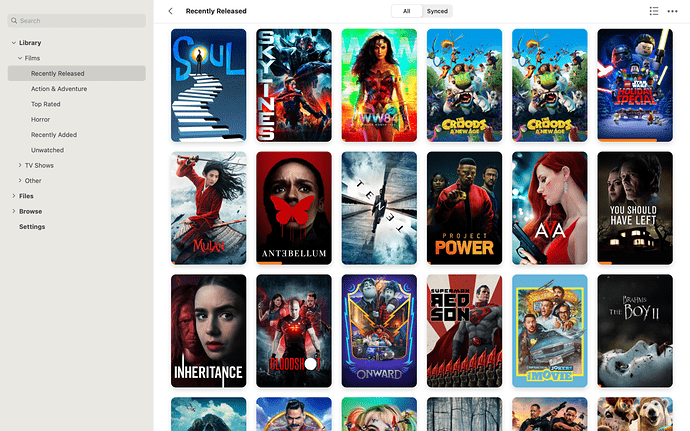Expand the Files section
The height and width of the screenshot is (431, 690).
coord(14,196)
